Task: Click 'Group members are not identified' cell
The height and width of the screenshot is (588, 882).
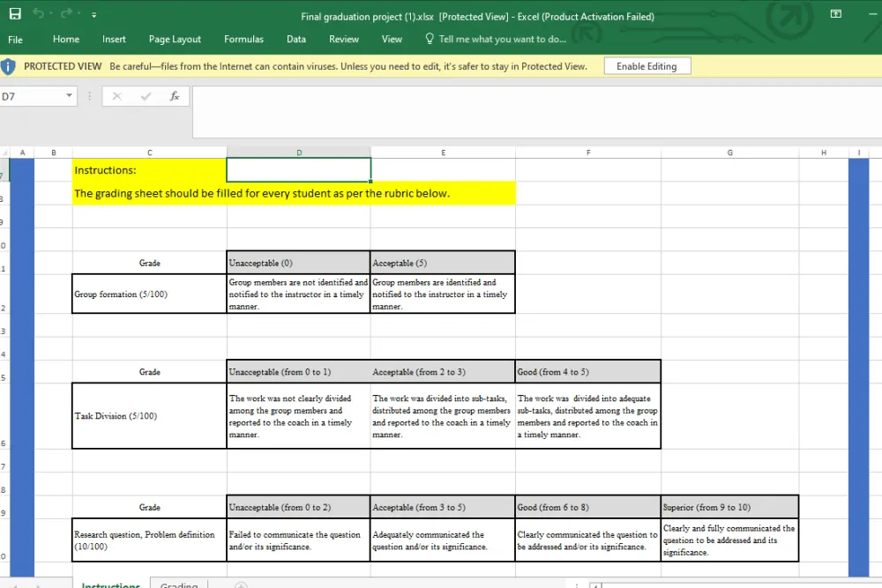Action: coord(299,294)
